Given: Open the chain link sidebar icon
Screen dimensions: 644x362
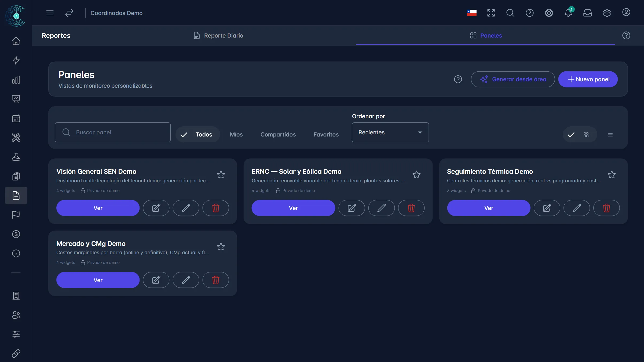Looking at the screenshot, I should coord(16,354).
